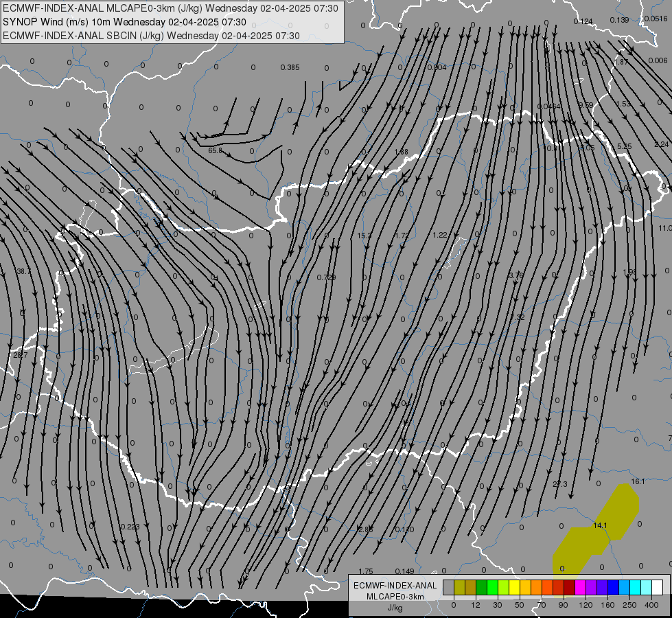Click the 0.149 value near the bottom

pyautogui.click(x=404, y=571)
